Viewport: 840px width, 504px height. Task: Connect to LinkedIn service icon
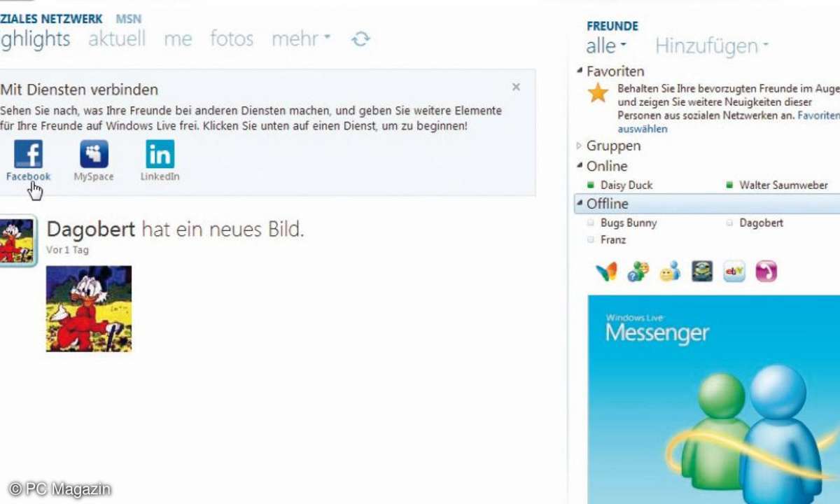coord(160,154)
